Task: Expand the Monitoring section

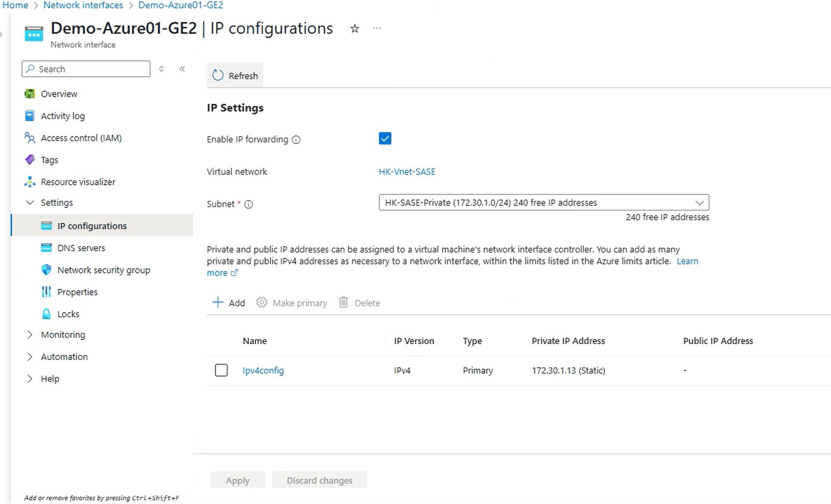Action: click(x=30, y=335)
